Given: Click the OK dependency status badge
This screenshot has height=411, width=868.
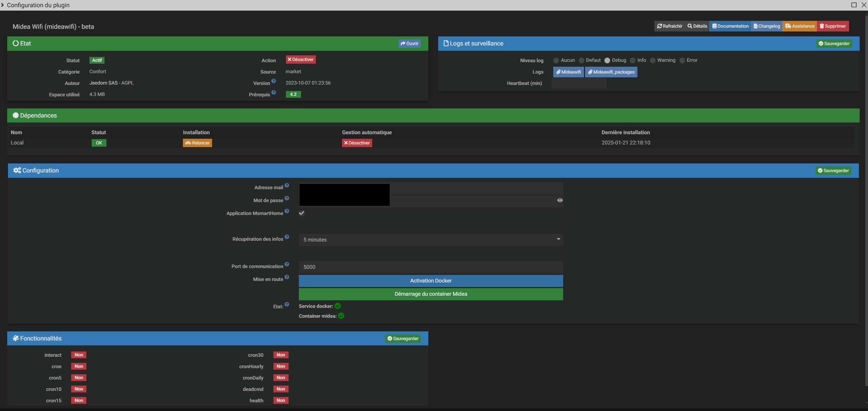Looking at the screenshot, I should coord(99,143).
